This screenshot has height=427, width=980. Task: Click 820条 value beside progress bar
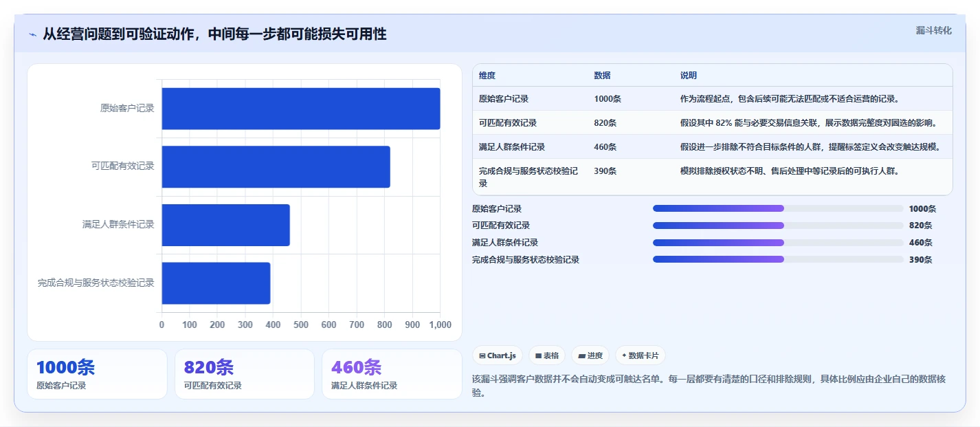coord(920,225)
